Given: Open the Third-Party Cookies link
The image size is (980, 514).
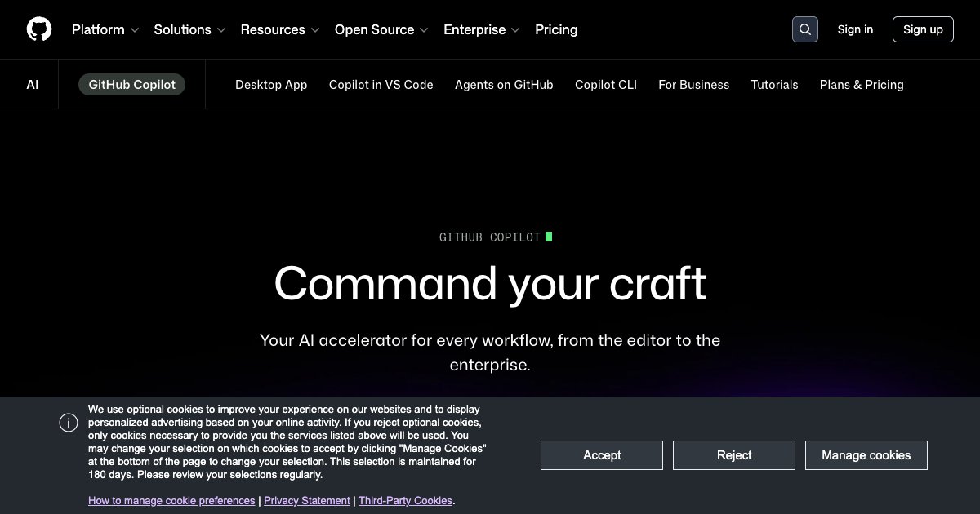Looking at the screenshot, I should [x=405, y=500].
